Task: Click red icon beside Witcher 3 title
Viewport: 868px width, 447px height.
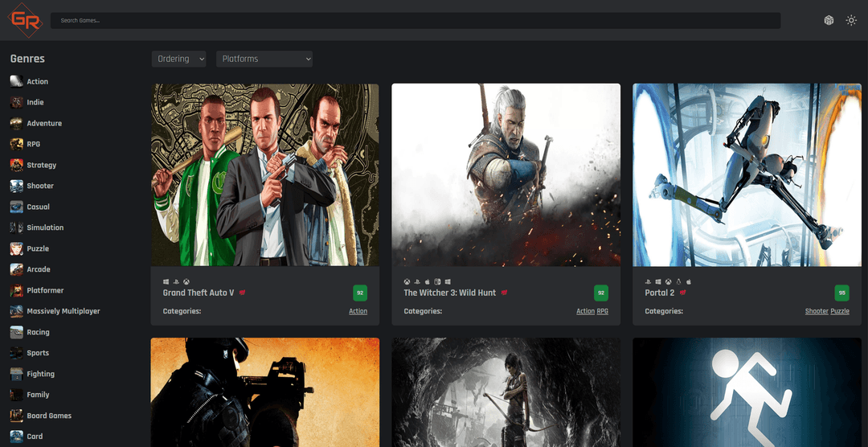Action: click(x=504, y=293)
